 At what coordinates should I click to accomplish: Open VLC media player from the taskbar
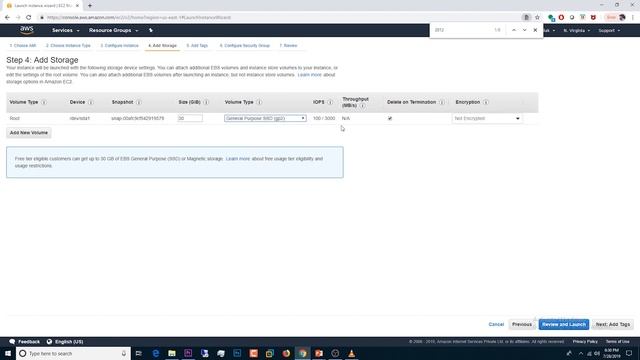pyautogui.click(x=351, y=353)
